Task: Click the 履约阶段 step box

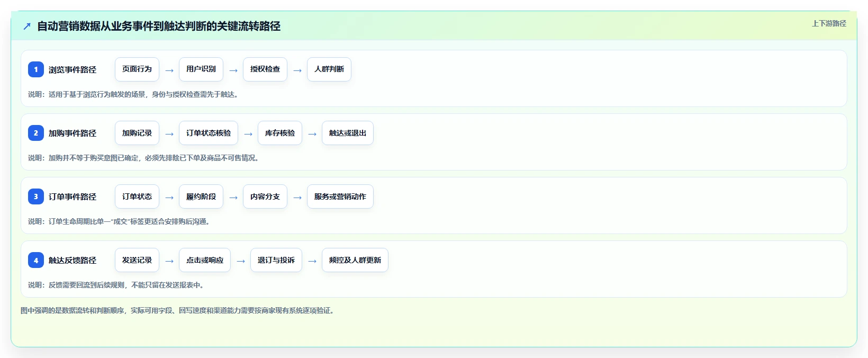Action: 201,196
